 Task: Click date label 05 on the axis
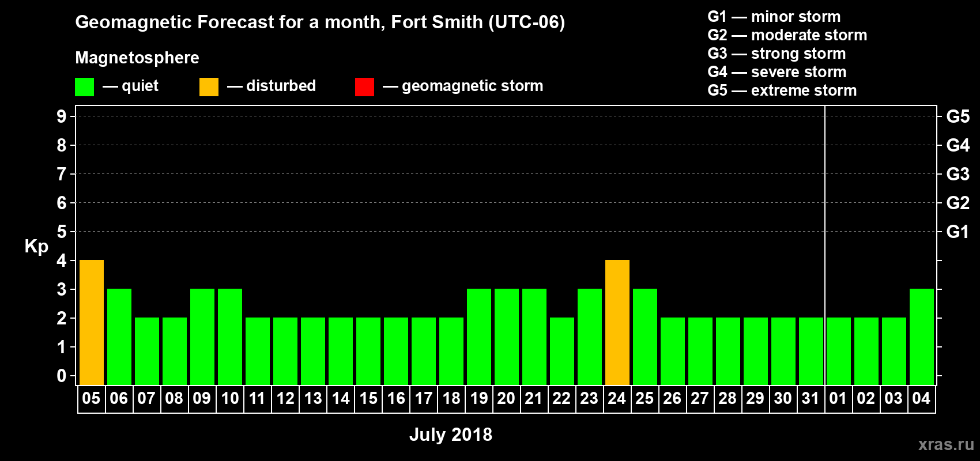[91, 398]
